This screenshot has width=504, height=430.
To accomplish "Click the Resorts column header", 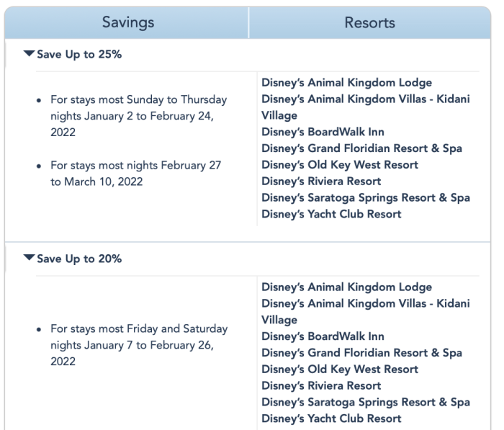I will point(369,23).
